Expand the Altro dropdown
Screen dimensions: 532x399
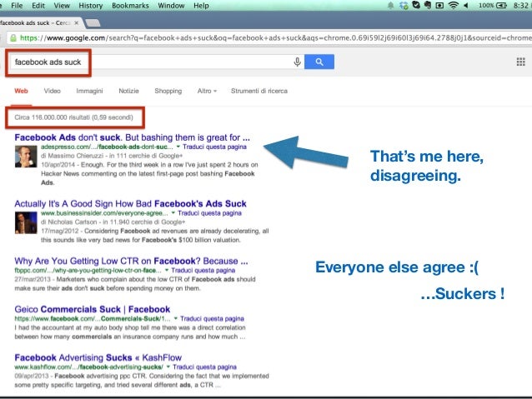click(207, 91)
